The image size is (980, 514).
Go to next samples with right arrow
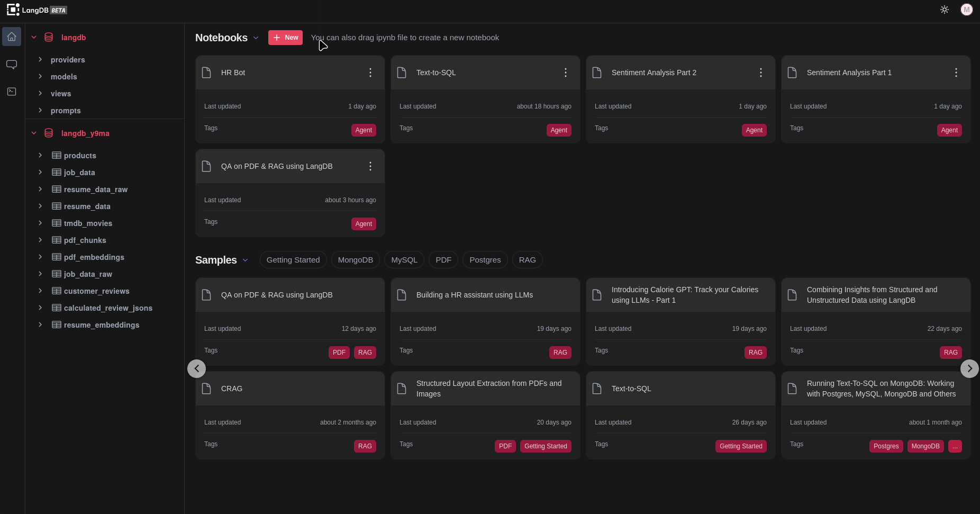coord(969,368)
